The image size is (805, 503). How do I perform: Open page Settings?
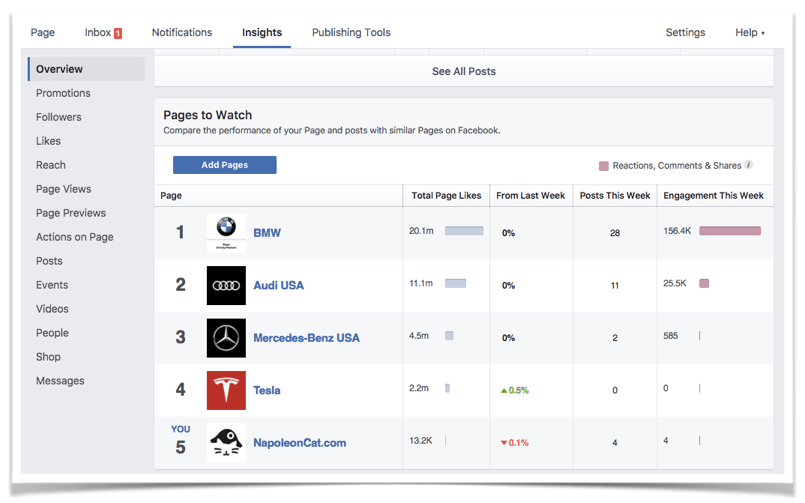685,32
